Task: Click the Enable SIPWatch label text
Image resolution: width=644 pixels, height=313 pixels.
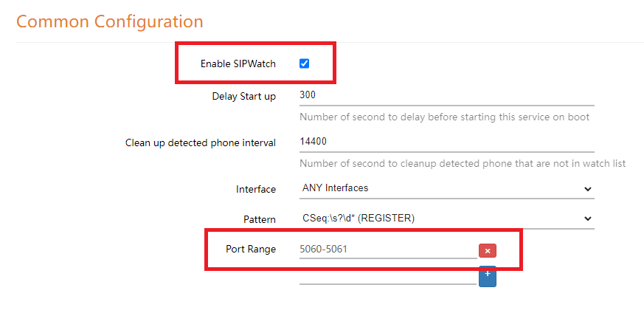Action: 238,64
